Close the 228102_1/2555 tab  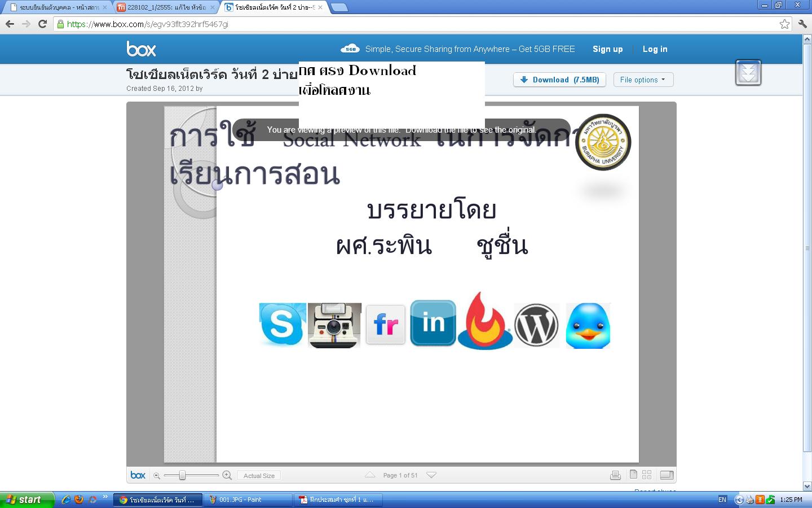pos(213,7)
